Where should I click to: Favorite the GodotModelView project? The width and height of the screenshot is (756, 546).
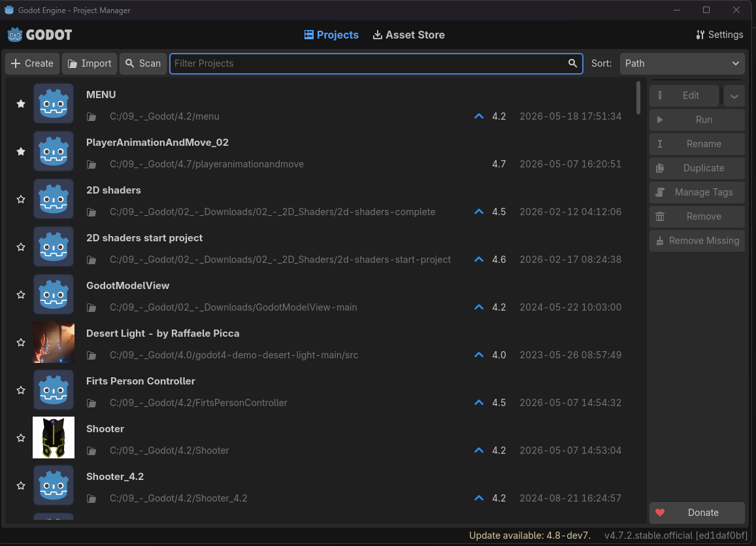pyautogui.click(x=21, y=295)
